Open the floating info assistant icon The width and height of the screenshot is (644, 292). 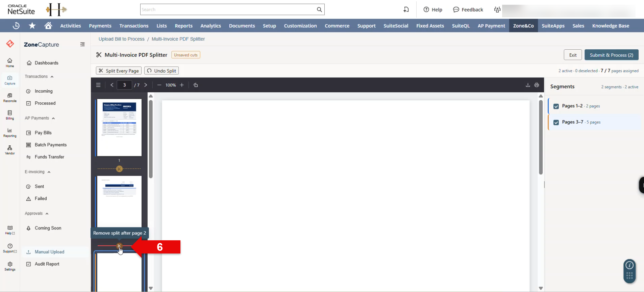(629, 265)
